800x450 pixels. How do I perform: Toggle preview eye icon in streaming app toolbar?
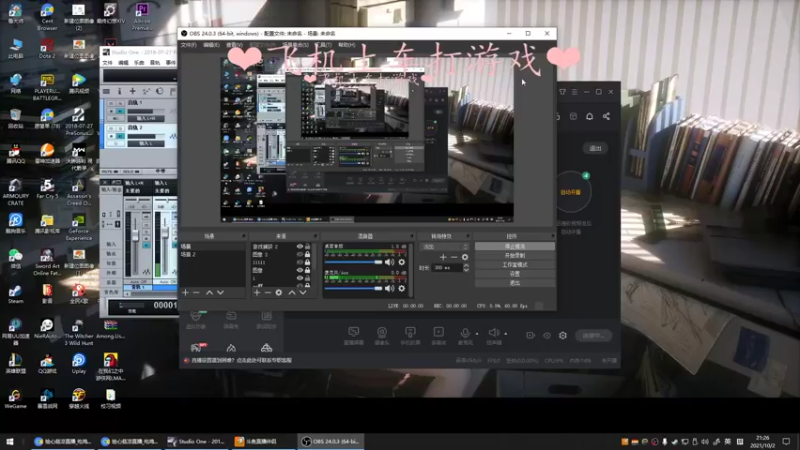point(547,335)
